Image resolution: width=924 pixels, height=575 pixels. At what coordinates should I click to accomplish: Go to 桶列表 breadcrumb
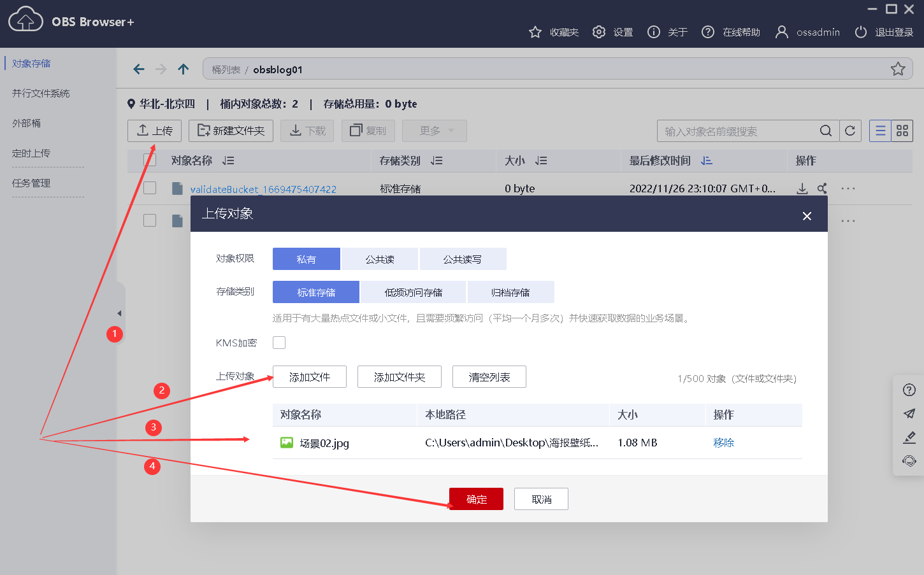click(226, 69)
